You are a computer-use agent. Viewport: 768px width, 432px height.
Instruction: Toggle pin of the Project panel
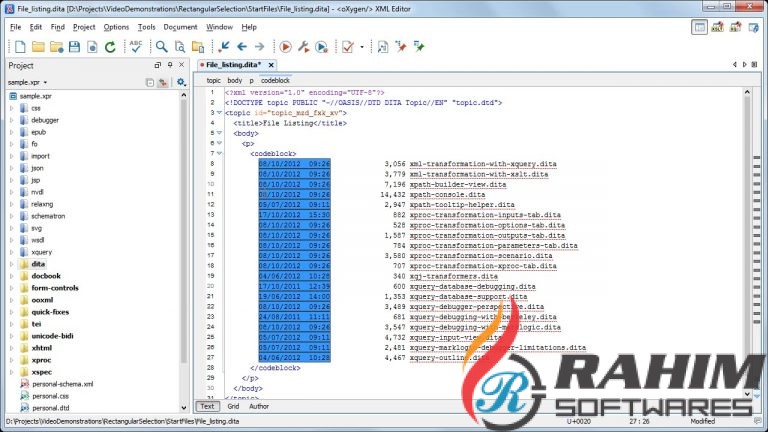point(170,65)
